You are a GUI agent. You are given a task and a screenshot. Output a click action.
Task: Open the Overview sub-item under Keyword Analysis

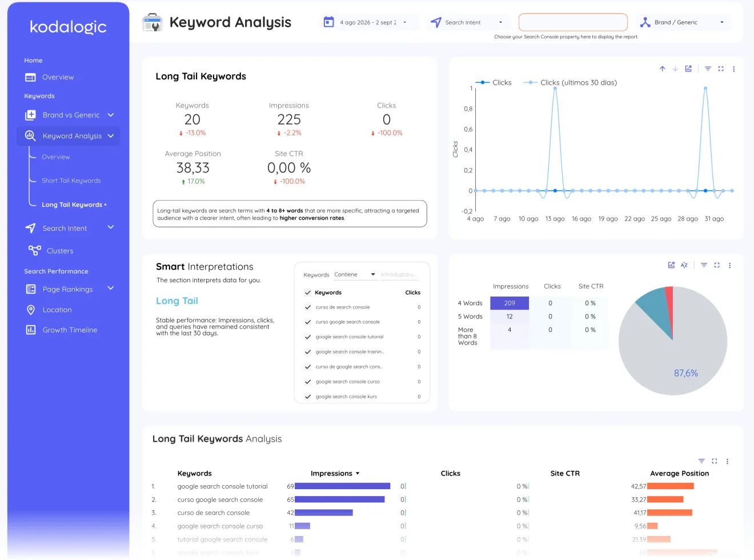(x=56, y=157)
